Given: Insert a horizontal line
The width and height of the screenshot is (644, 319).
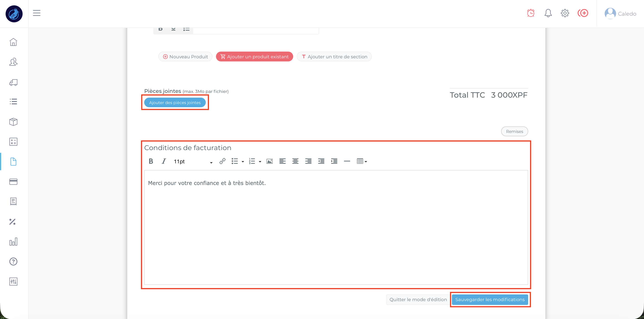Looking at the screenshot, I should 347,161.
